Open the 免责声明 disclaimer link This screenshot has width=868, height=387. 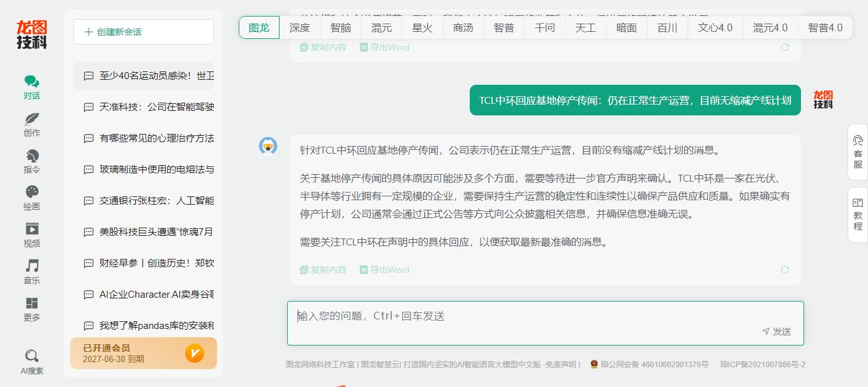click(562, 365)
